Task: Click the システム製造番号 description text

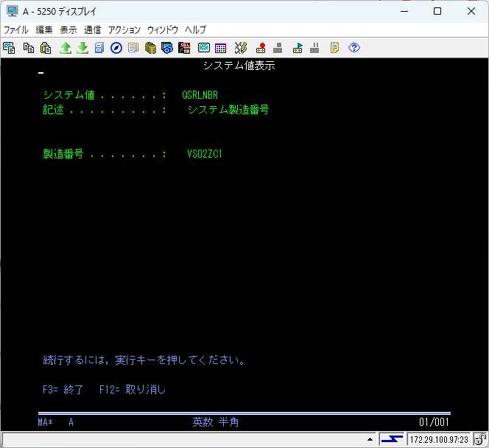Action: coord(228,110)
